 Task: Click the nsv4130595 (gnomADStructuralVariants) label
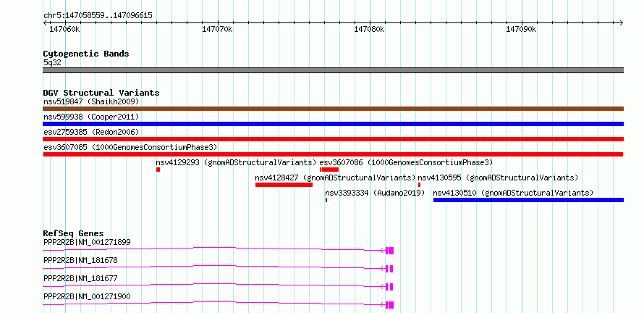tap(498, 178)
